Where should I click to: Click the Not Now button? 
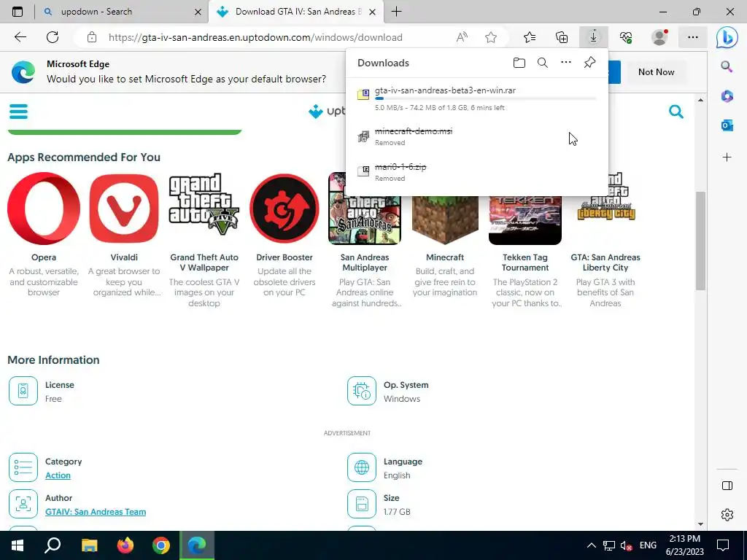[x=656, y=72]
